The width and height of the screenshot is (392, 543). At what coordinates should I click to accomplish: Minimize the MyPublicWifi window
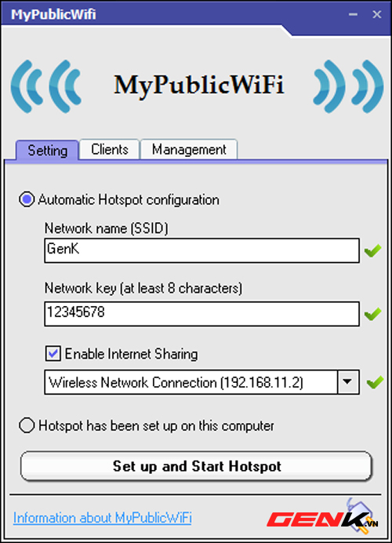(353, 14)
